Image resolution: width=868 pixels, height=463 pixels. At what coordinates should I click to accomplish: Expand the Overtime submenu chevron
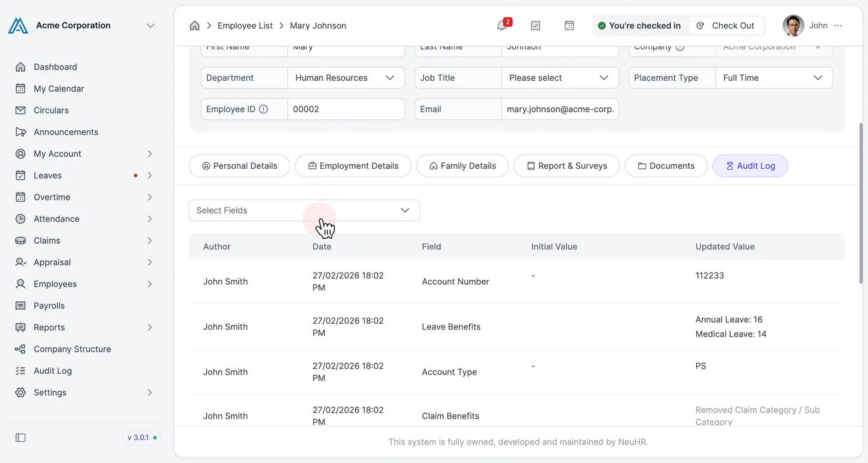149,197
